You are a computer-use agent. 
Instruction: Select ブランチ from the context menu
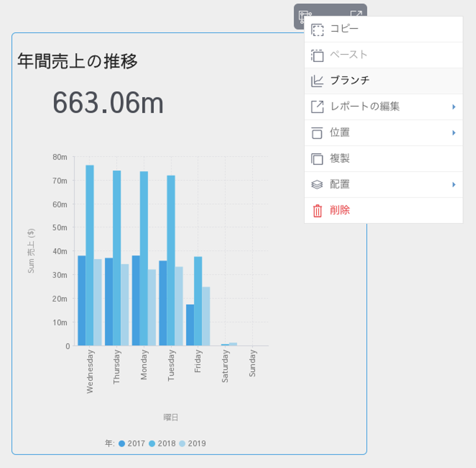pyautogui.click(x=350, y=81)
